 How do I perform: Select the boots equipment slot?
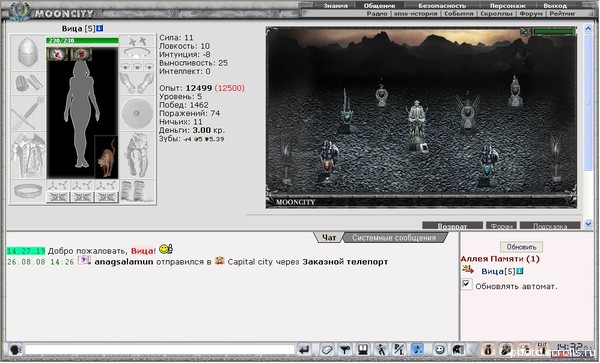coord(137,191)
